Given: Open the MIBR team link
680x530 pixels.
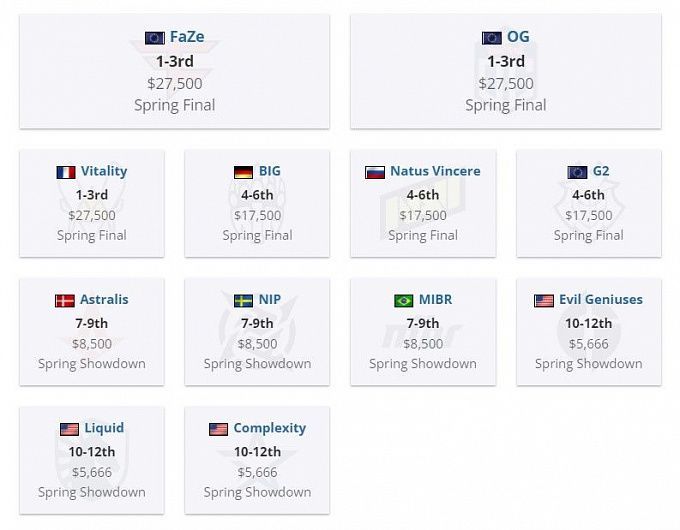Looking at the screenshot, I should (x=438, y=299).
